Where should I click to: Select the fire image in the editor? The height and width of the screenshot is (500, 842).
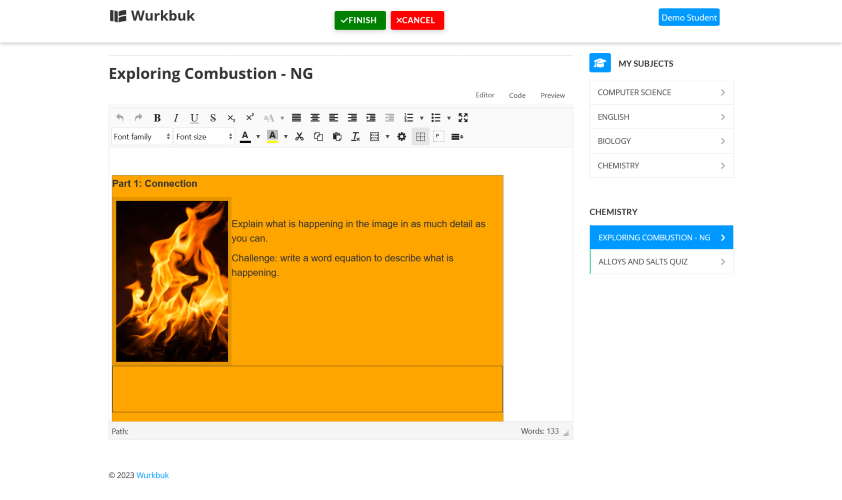pyautogui.click(x=172, y=281)
